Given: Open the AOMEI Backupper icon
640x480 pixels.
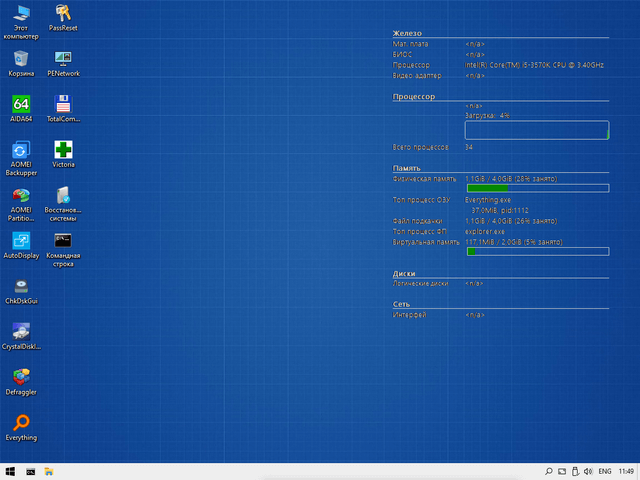Looking at the screenshot, I should coord(21,151).
